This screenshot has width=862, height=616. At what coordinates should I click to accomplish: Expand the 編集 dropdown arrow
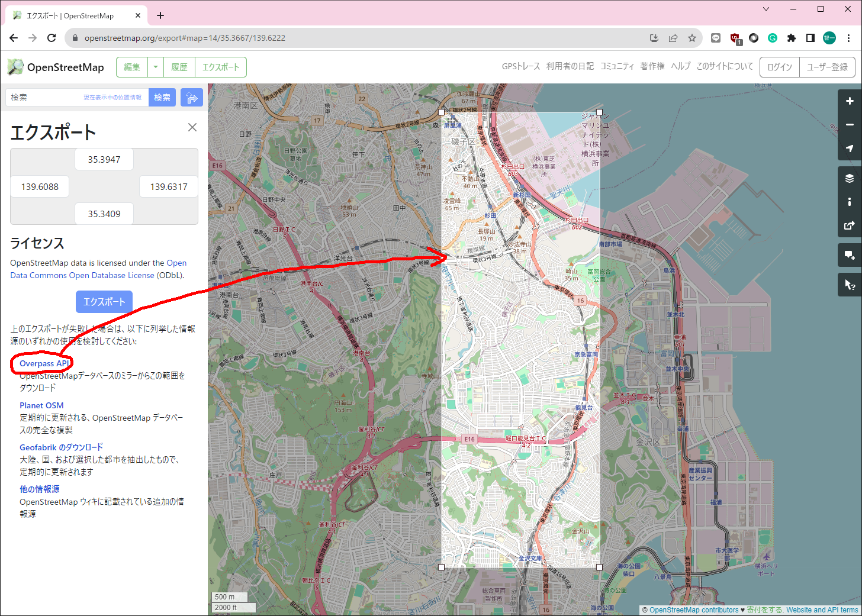click(156, 67)
